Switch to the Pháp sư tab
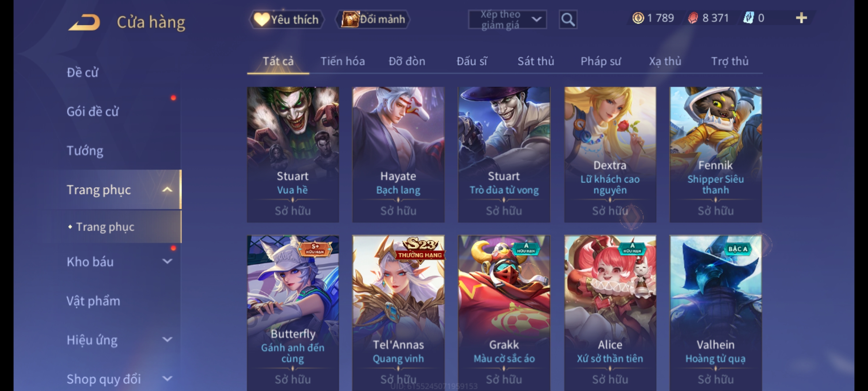This screenshot has width=868, height=391. (x=600, y=62)
